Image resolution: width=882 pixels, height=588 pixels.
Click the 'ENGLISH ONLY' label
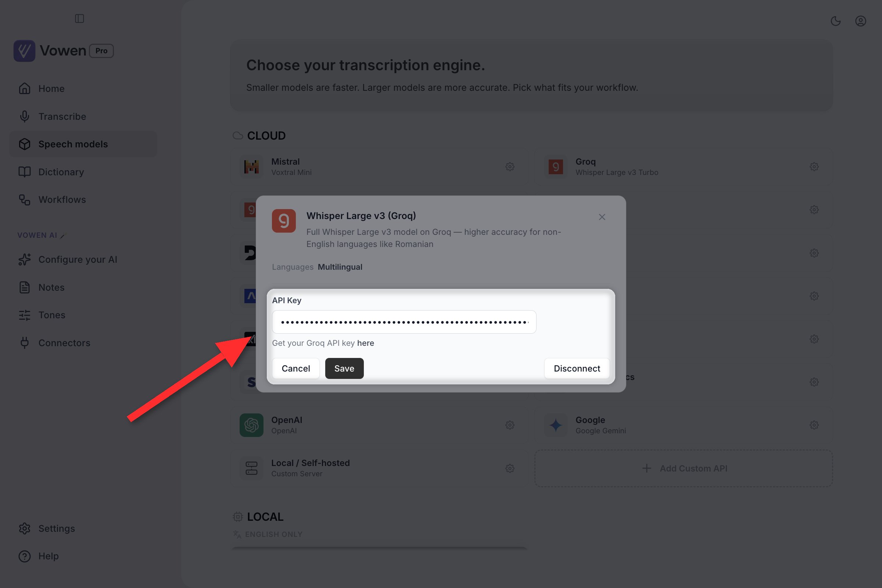(273, 534)
